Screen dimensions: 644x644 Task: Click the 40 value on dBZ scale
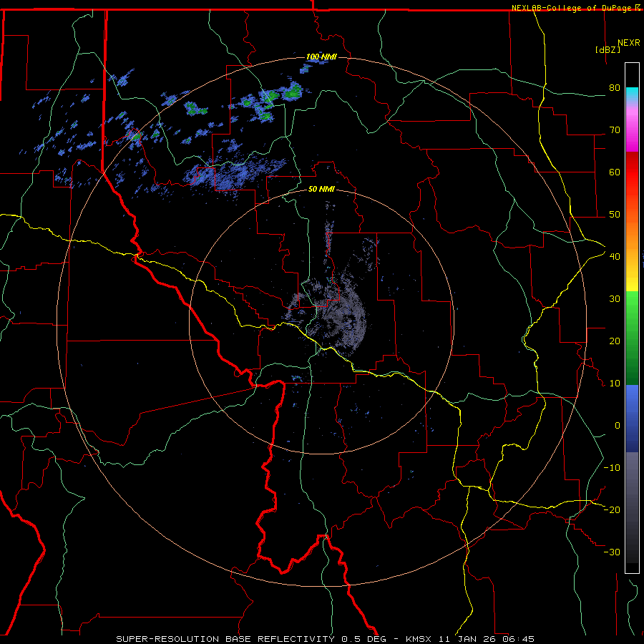click(x=615, y=257)
